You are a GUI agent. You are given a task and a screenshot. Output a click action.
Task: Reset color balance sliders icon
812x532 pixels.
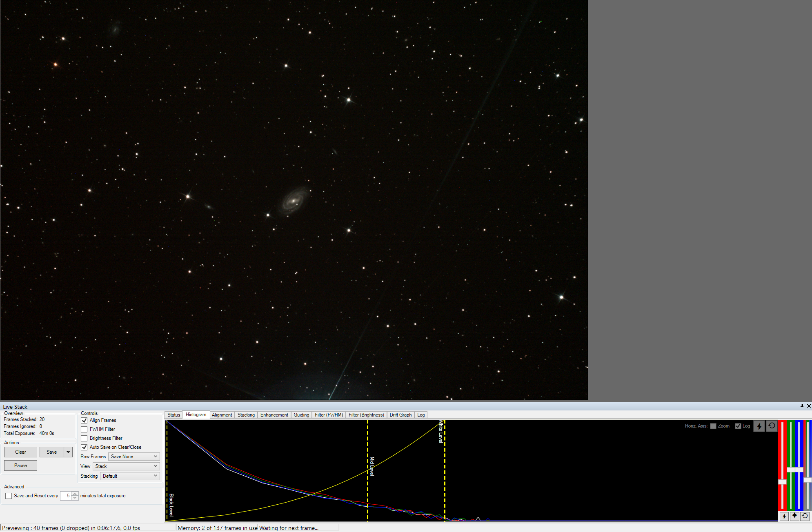805,516
